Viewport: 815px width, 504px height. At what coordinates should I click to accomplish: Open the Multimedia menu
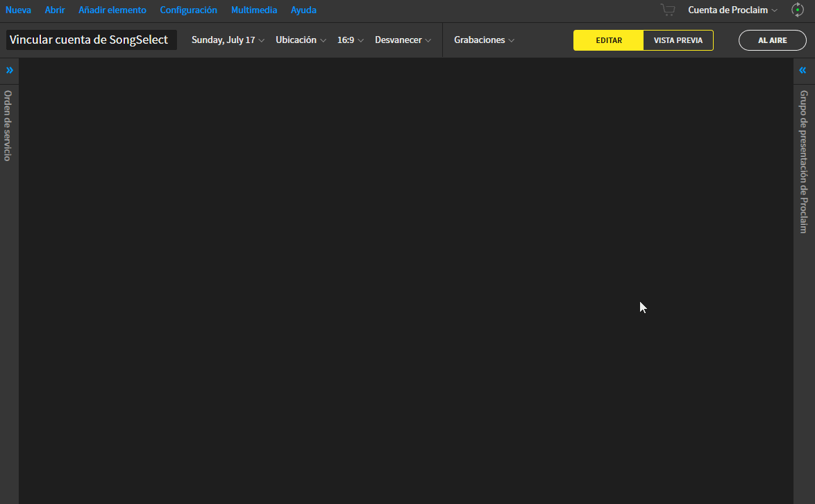click(x=254, y=10)
